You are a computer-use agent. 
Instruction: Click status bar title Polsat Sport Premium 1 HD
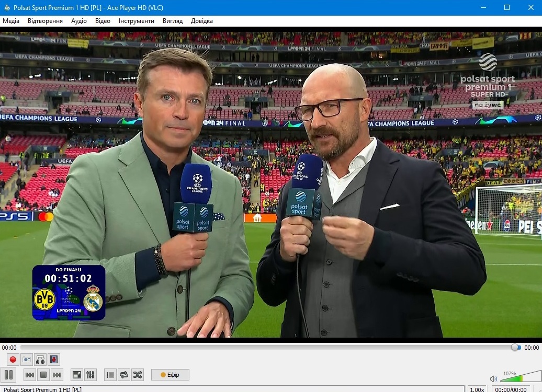coord(42,389)
